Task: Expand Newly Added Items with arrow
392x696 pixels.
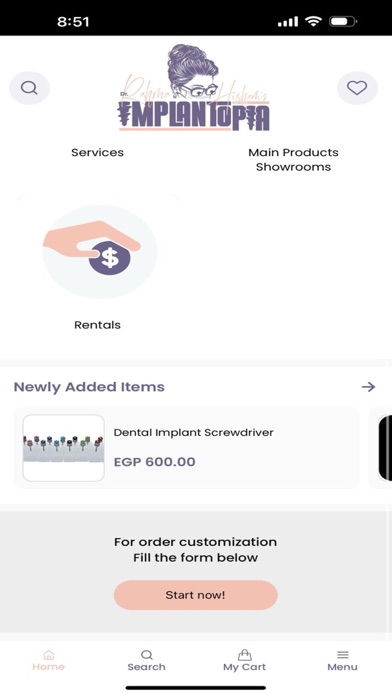Action: [368, 387]
